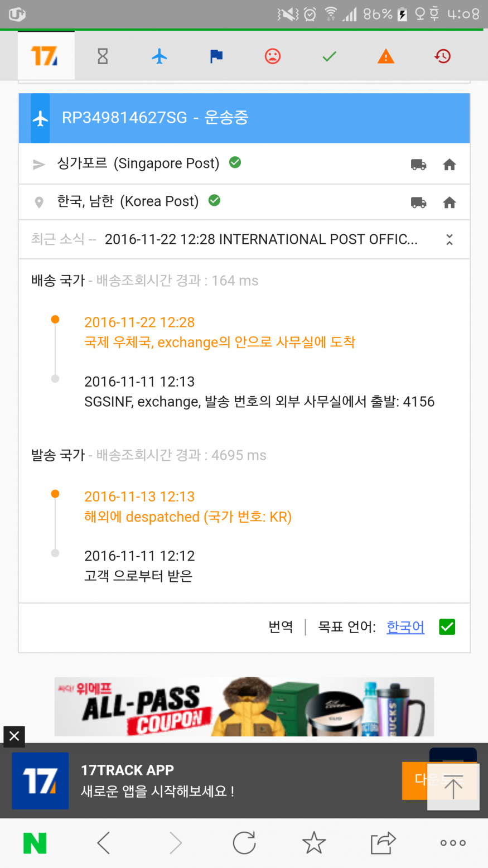Open the hourglass not-found filter tab
The image size is (488, 868).
pos(103,56)
